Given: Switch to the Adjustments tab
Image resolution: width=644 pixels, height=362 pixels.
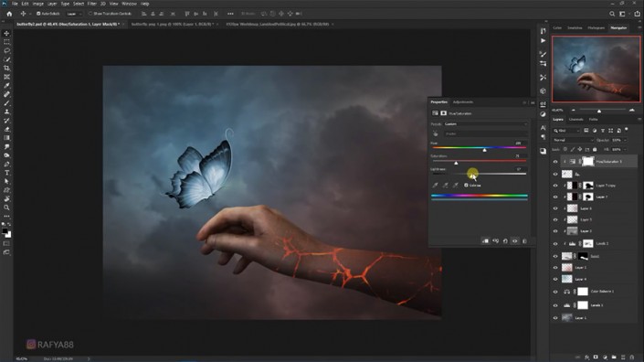Looking at the screenshot, I should coord(463,102).
